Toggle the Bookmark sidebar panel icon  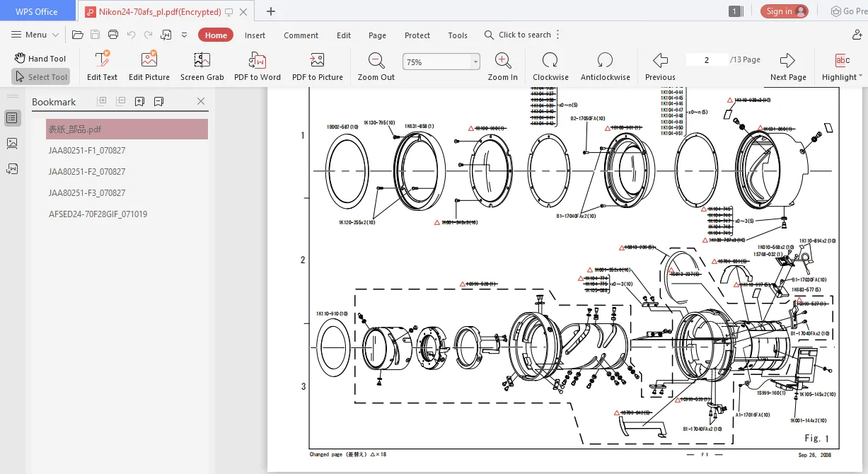12,118
